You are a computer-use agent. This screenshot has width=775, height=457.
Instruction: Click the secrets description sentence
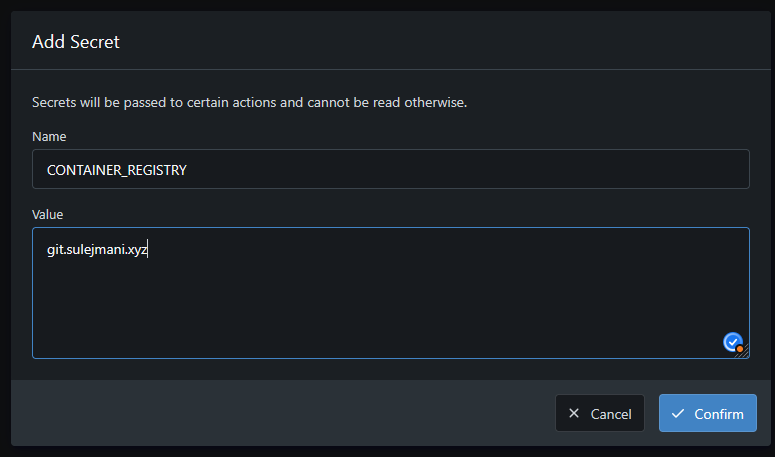pyautogui.click(x=250, y=102)
